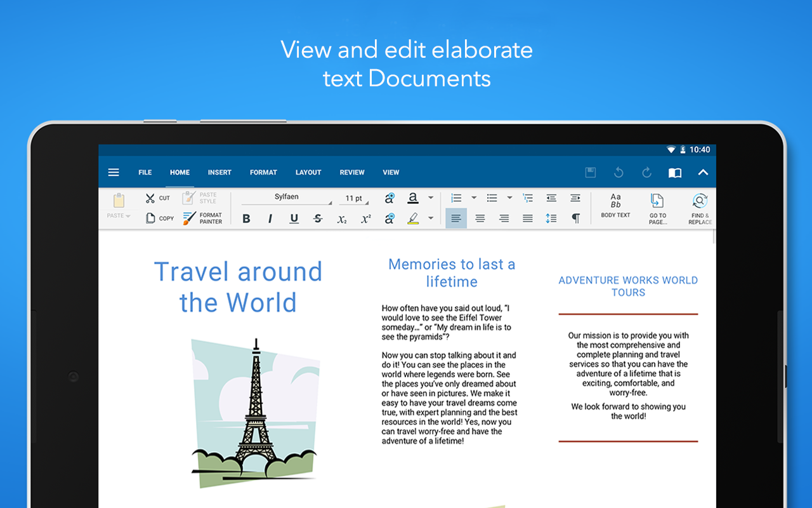Viewport: 812px width, 508px height.
Task: Click the Format Painter brush icon
Action: (190, 218)
